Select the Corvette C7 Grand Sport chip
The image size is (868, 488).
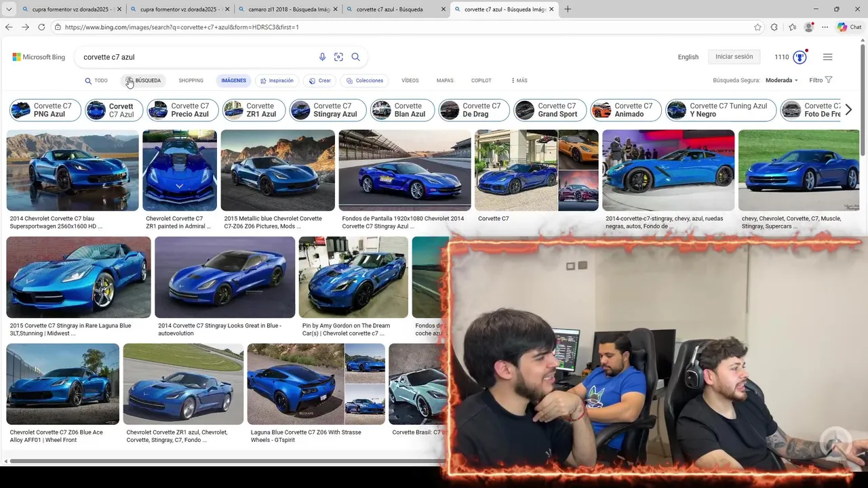pos(550,110)
